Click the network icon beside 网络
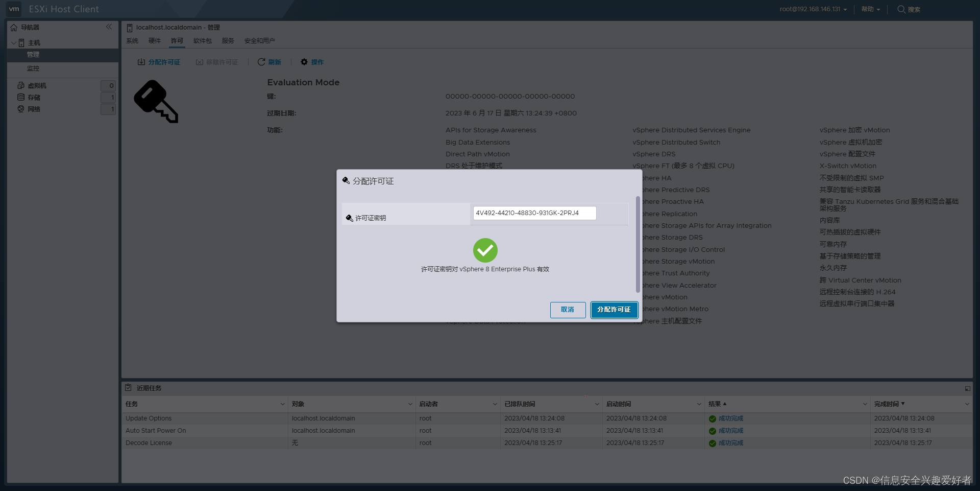 pos(21,109)
